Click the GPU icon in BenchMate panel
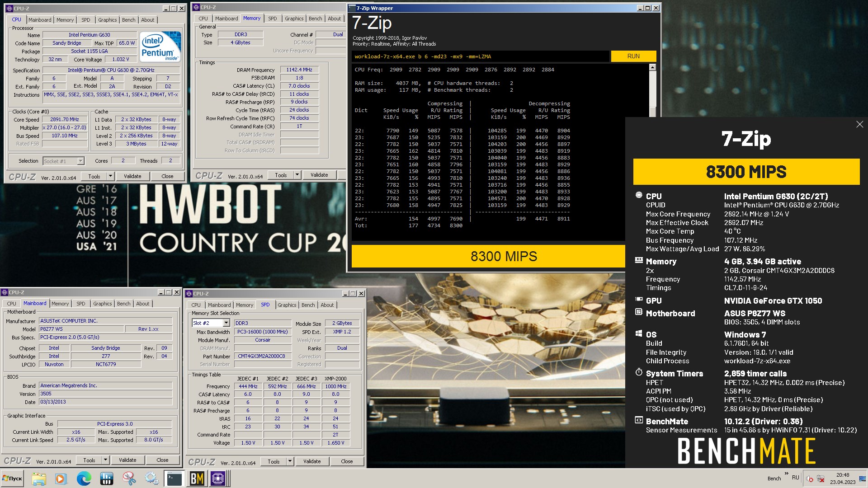The height and width of the screenshot is (488, 868). [639, 300]
